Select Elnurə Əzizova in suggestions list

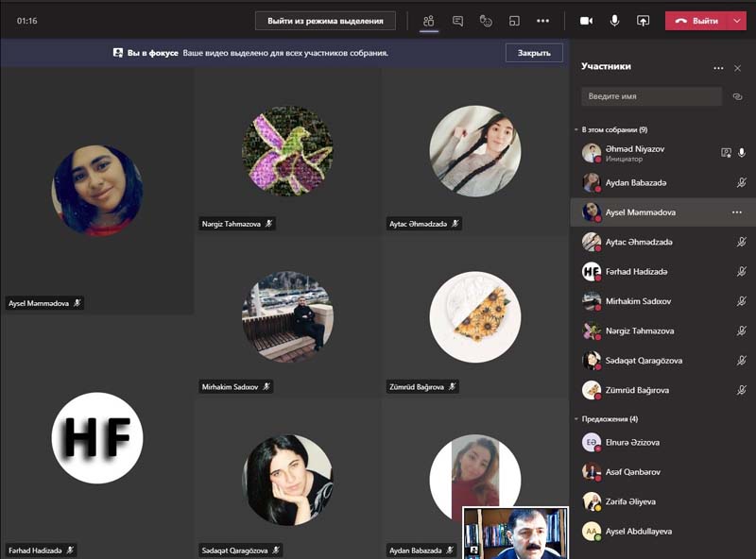[633, 442]
